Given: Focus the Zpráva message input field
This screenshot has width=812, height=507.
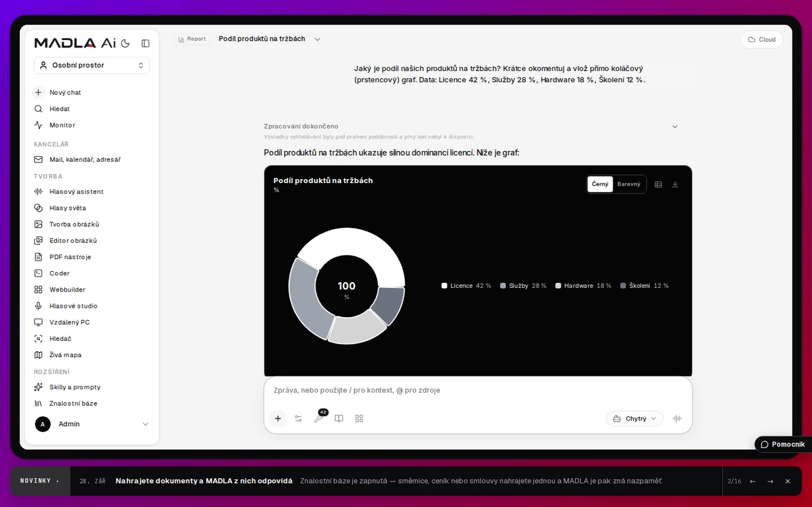Looking at the screenshot, I should coord(478,390).
